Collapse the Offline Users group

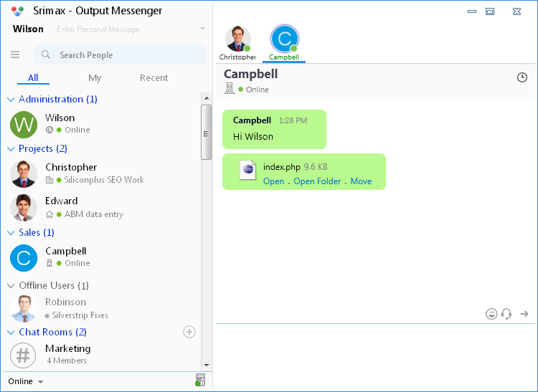[11, 286]
